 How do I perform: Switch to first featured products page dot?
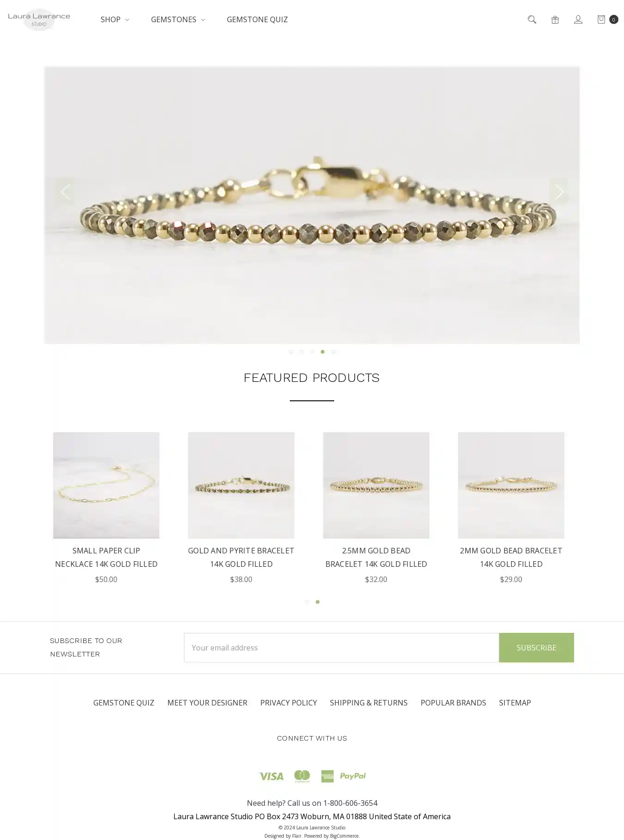pos(307,602)
